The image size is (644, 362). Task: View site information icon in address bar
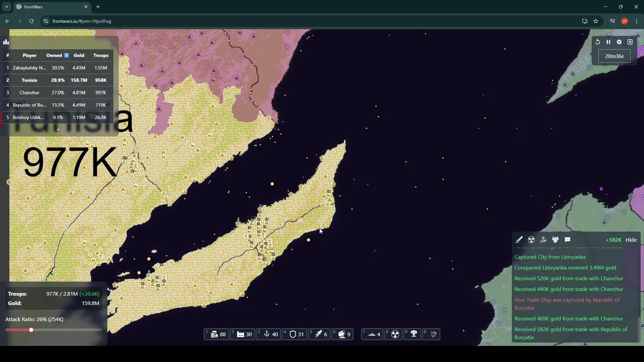pos(46,21)
